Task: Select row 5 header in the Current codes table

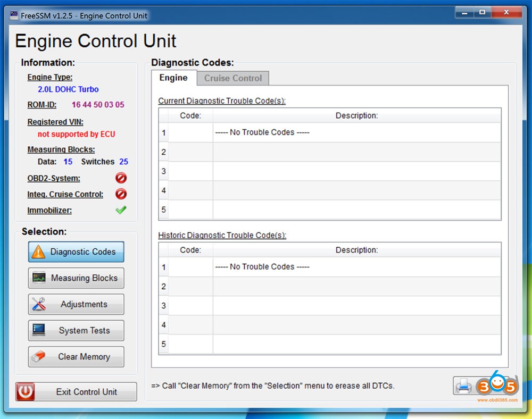Action: coord(163,210)
